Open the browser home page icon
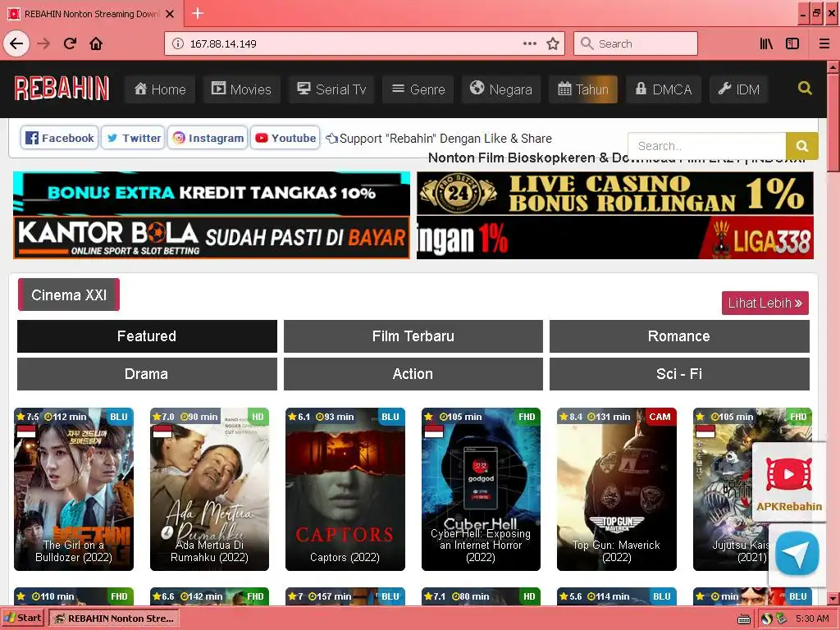Viewport: 840px width, 630px height. coord(96,43)
